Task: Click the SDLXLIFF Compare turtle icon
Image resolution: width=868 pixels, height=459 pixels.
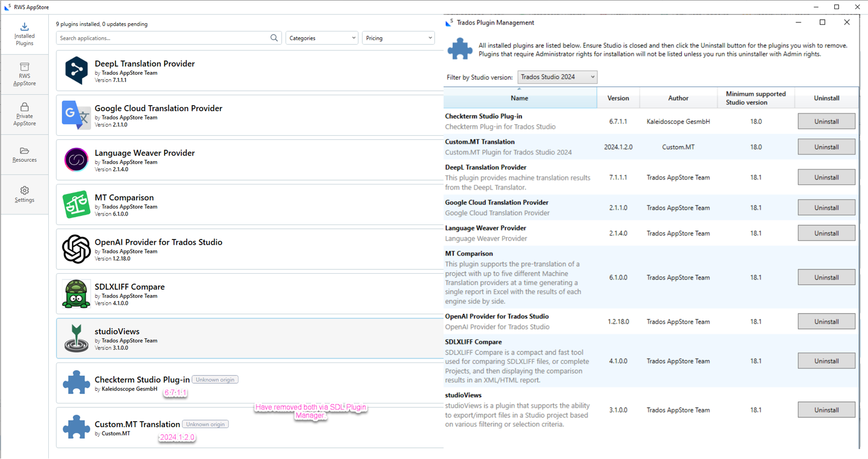Action: pyautogui.click(x=76, y=294)
